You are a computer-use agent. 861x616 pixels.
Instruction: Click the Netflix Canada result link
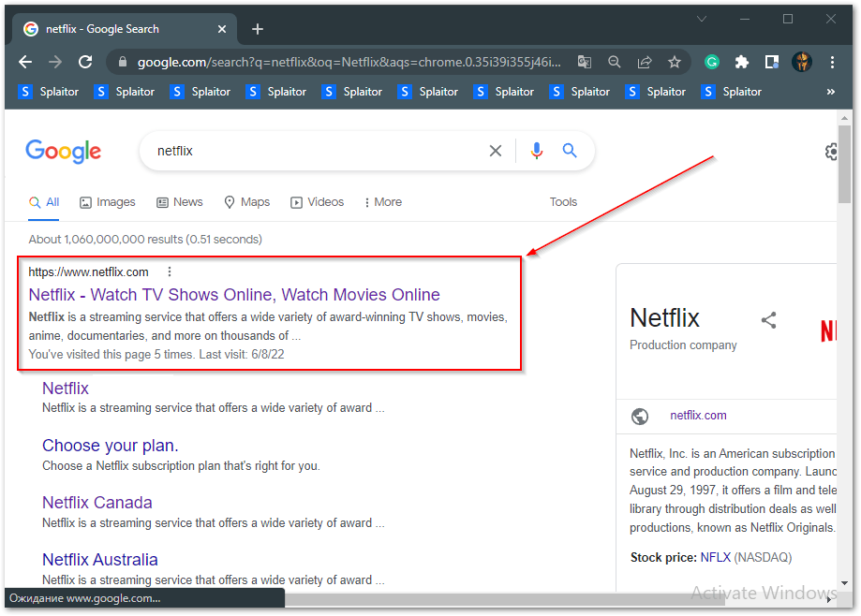point(96,503)
